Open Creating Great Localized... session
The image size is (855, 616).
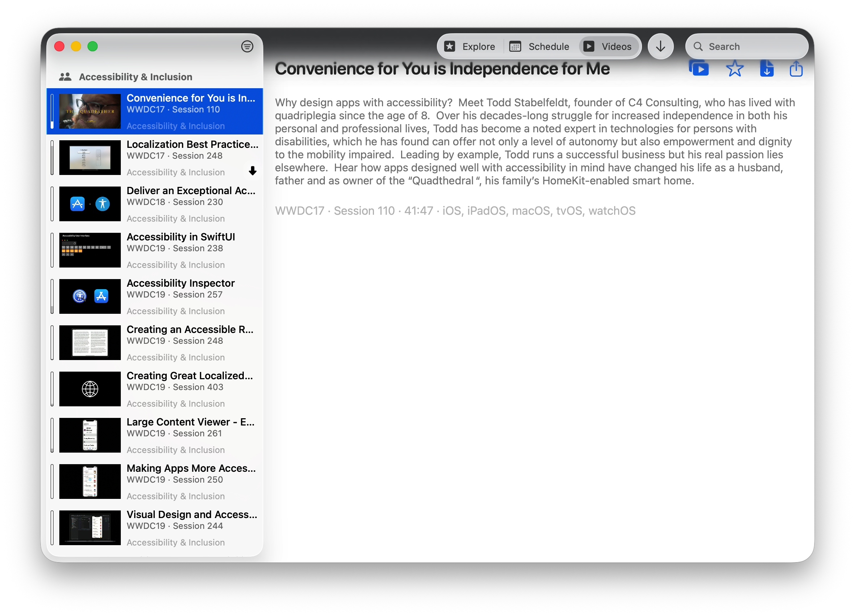[x=154, y=389]
